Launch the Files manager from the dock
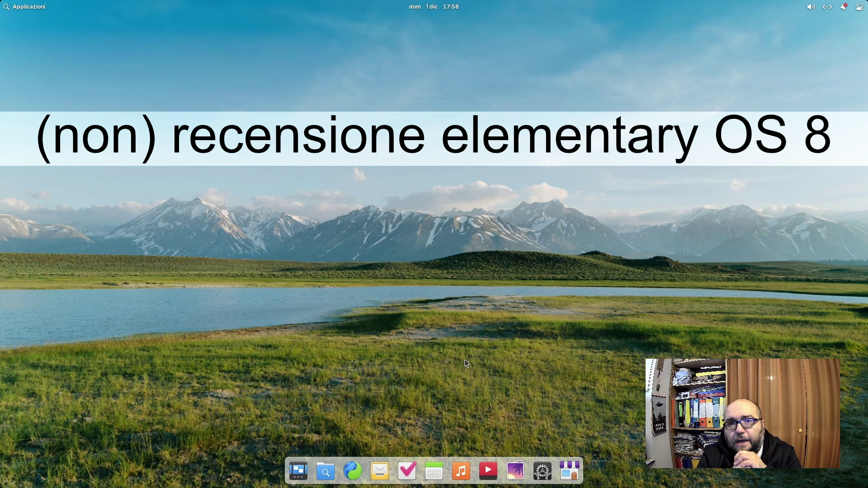Screen dimensions: 868x488 tap(325, 471)
